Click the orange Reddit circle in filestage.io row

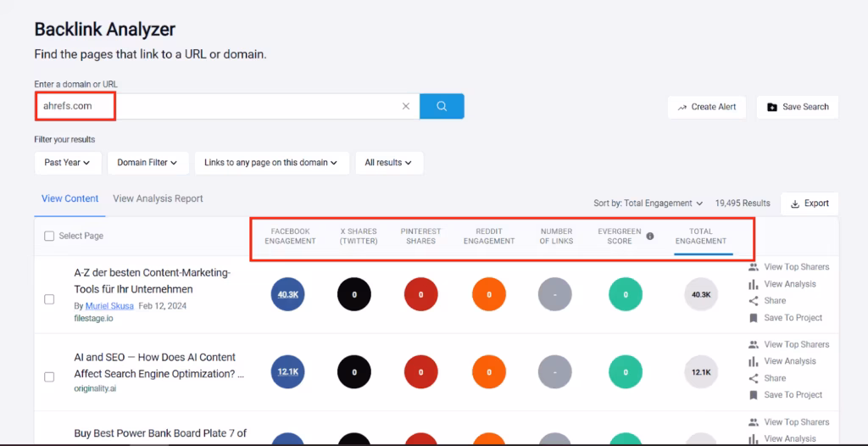489,294
